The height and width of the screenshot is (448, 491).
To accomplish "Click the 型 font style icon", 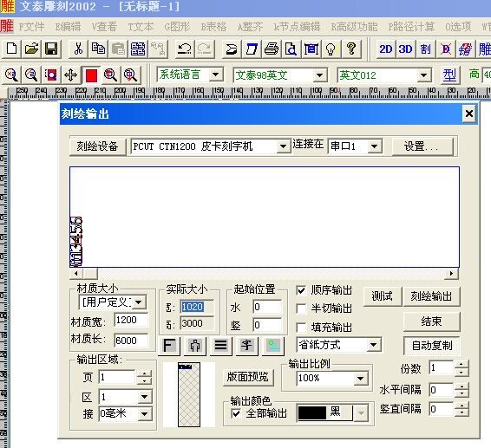I will click(x=449, y=75).
